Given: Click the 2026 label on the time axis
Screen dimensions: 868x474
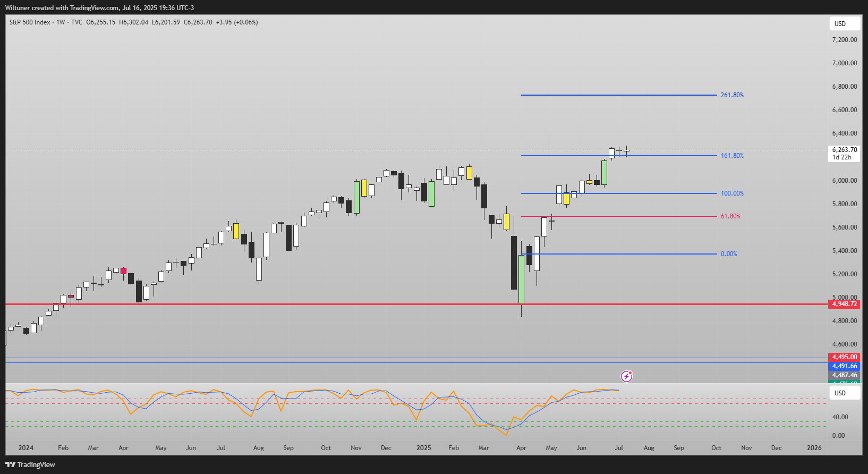Looking at the screenshot, I should (814, 448).
